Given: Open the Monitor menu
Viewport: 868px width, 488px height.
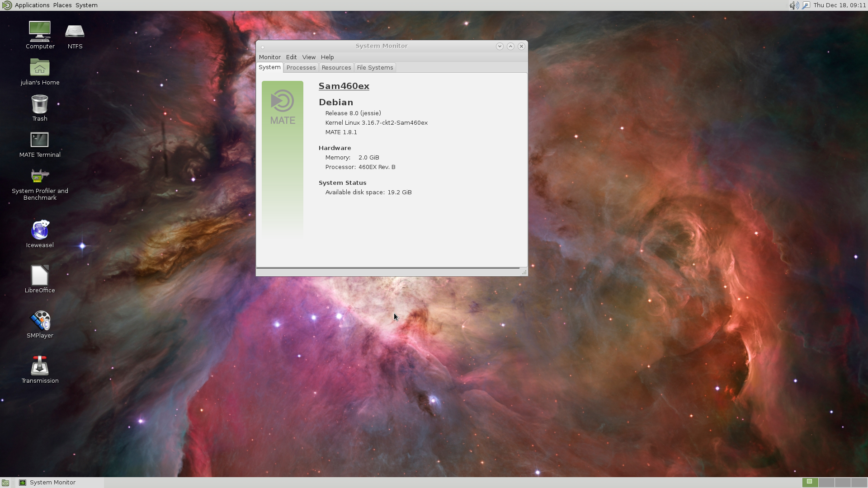Looking at the screenshot, I should click(x=269, y=57).
